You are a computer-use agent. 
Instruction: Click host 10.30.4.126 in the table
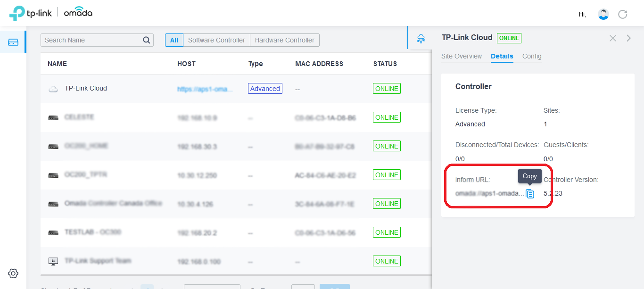tap(195, 204)
